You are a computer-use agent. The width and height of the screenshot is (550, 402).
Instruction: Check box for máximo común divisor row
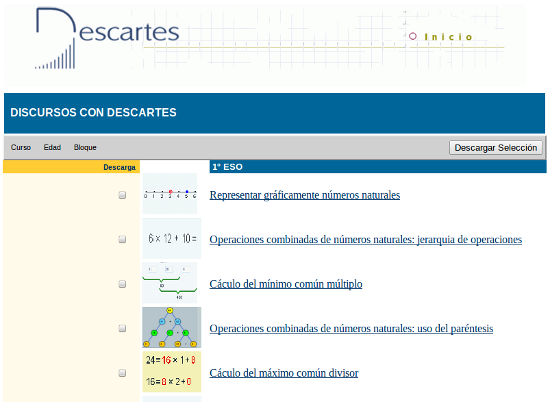tap(122, 373)
